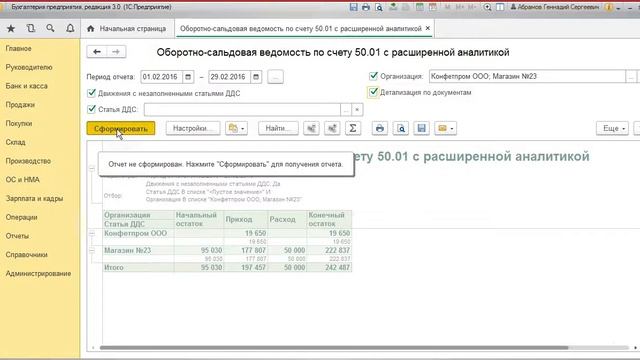Click title bar save diskette icon
Viewport: 640px width, 360px height.
[353, 7]
